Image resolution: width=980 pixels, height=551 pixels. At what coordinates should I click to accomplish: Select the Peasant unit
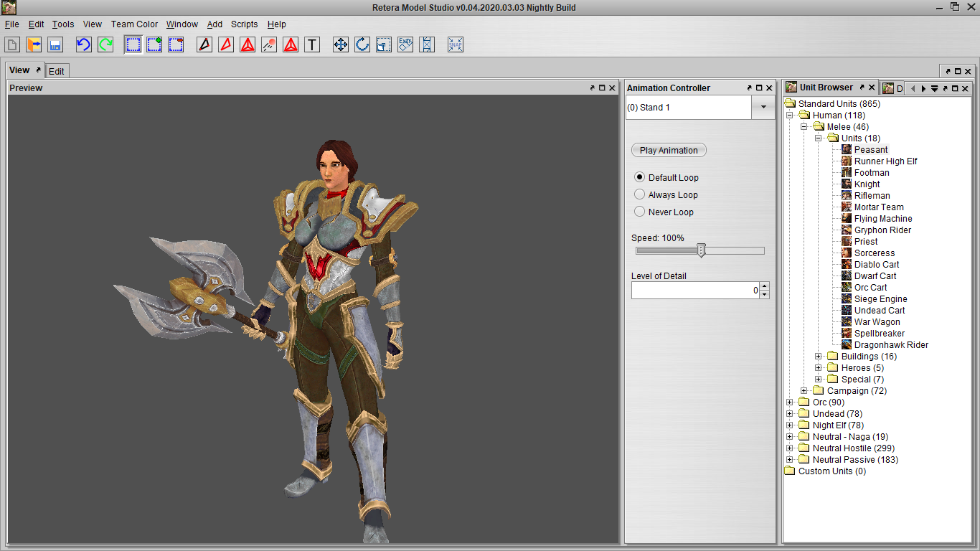(871, 150)
